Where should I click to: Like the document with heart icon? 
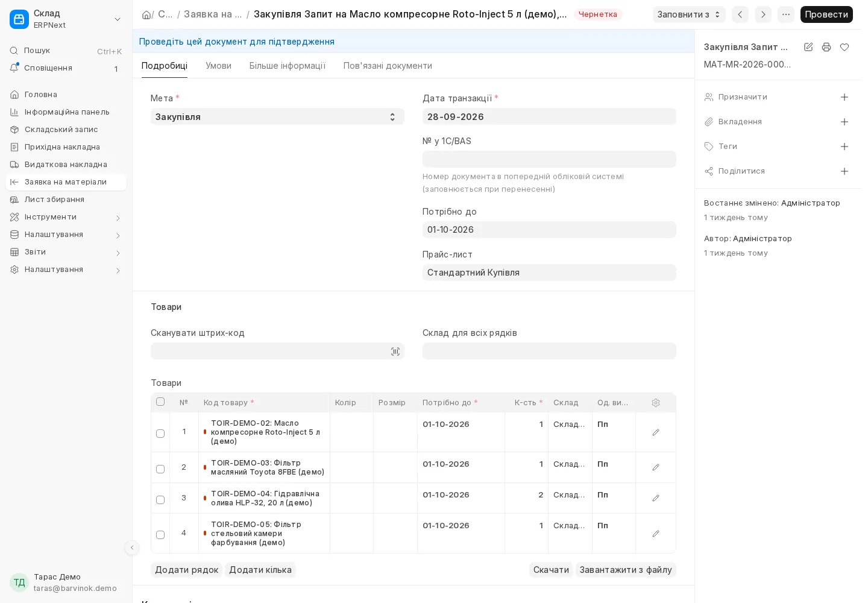(x=844, y=47)
